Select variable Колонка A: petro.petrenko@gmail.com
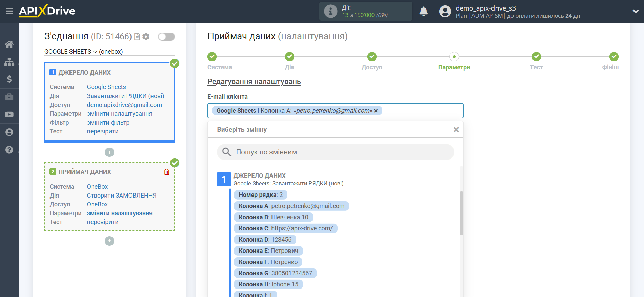This screenshot has height=297, width=644. (291, 206)
